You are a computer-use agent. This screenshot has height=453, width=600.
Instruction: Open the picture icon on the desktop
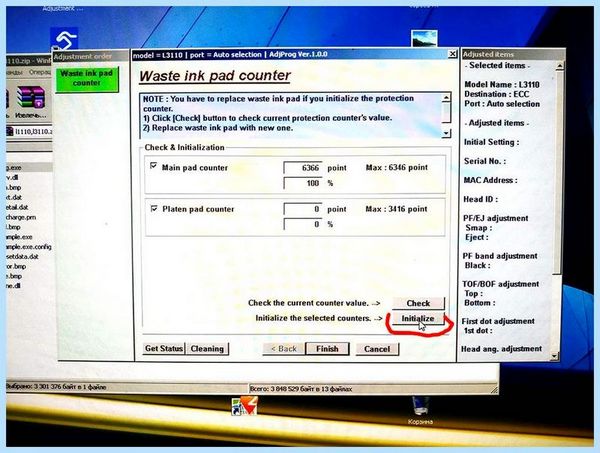click(424, 39)
